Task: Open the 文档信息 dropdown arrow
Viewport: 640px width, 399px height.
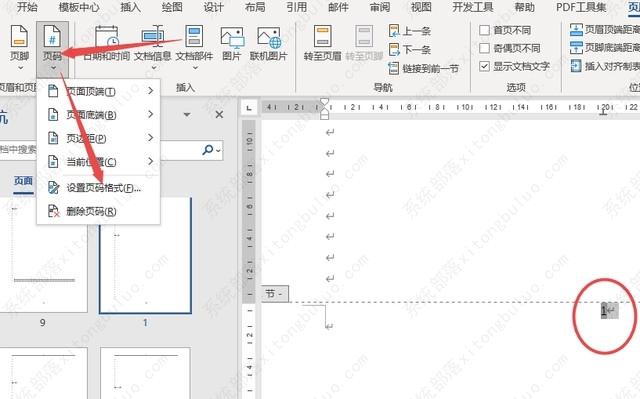Action: [153, 68]
